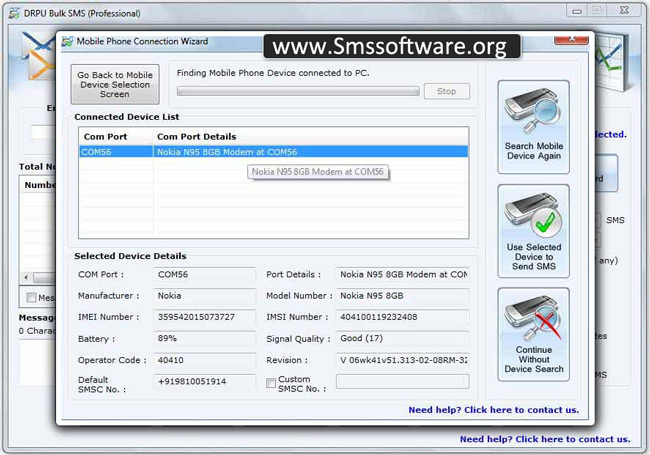Click the Revision field value

pyautogui.click(x=402, y=360)
